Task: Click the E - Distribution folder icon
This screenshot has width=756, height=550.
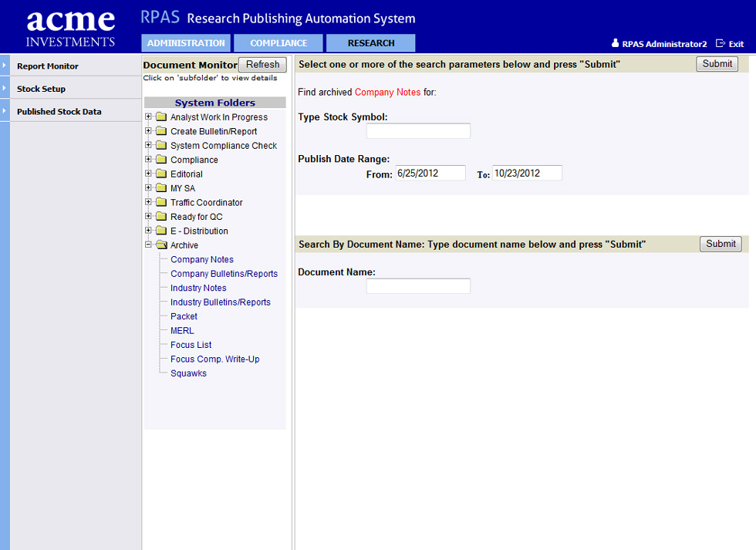Action: 161,231
